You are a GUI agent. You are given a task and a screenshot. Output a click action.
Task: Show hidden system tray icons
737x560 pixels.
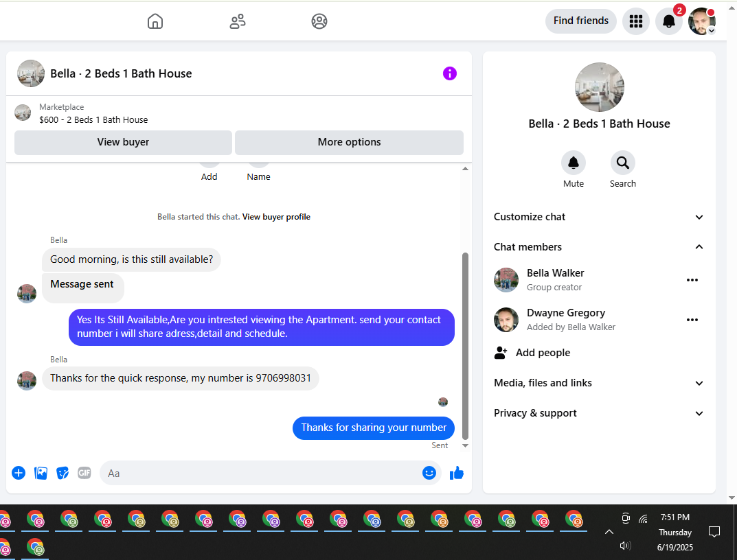609,532
